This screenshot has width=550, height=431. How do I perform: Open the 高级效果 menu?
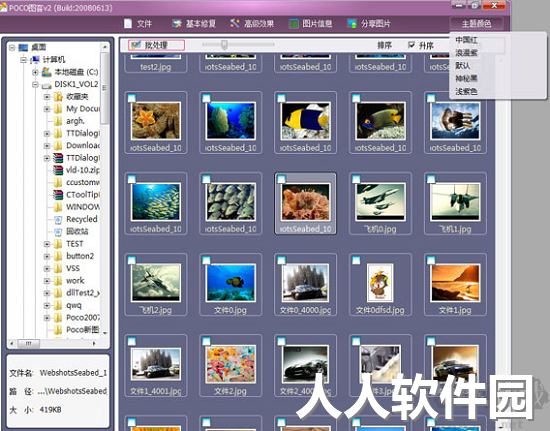(252, 23)
